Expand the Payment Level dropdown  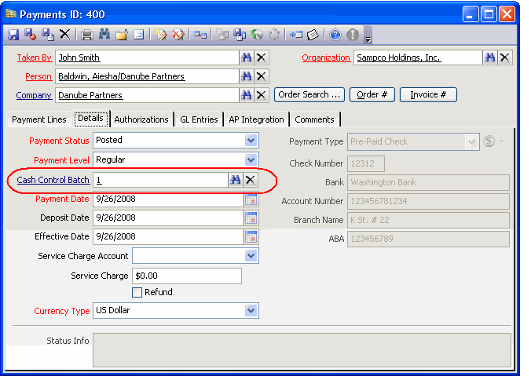[251, 160]
